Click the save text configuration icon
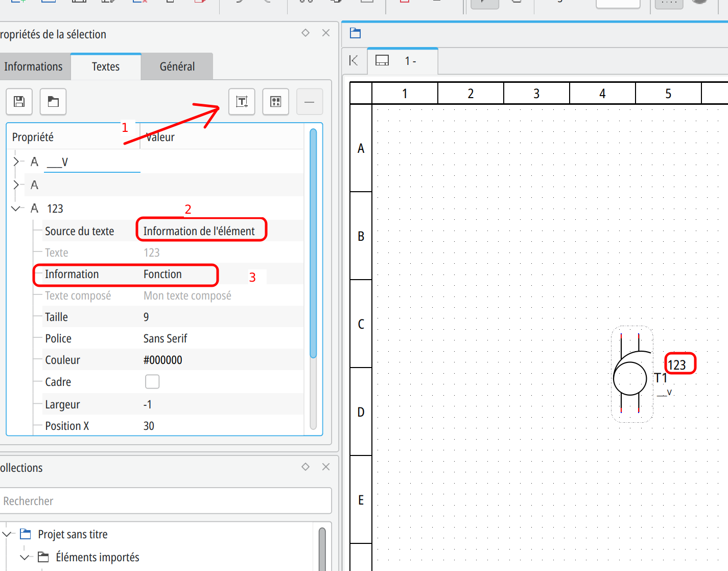Viewport: 728px width, 571px height. point(19,101)
